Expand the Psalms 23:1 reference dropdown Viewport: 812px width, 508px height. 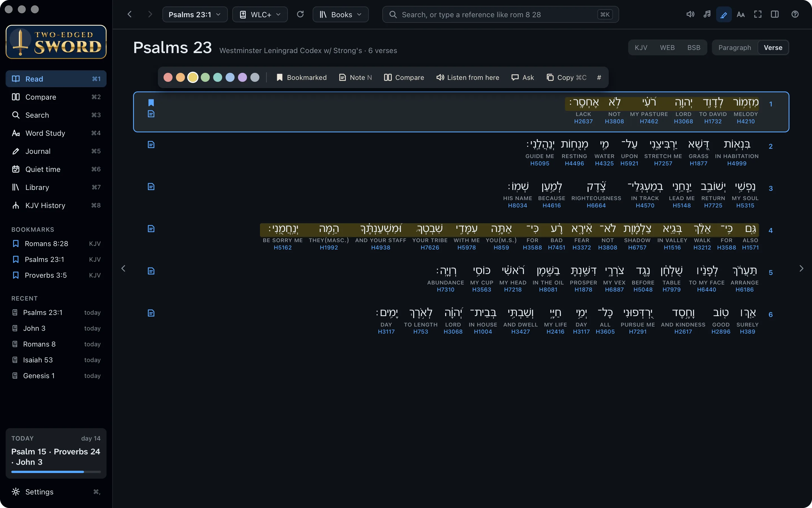pos(195,14)
